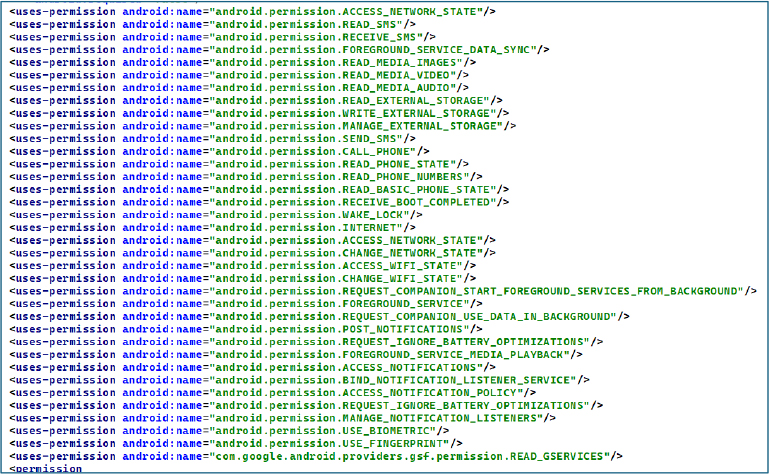Viewport: 769px width, 474px height.
Task: Click the com.google READ_GSERVICES permission string
Action: pyautogui.click(x=410, y=456)
